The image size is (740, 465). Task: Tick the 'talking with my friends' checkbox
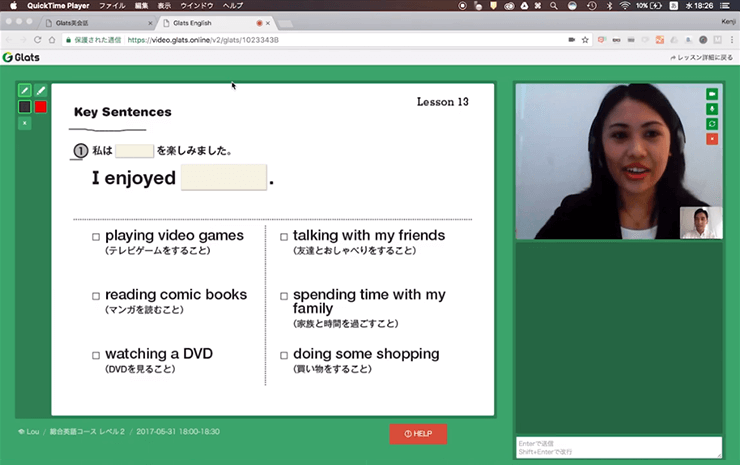[284, 237]
